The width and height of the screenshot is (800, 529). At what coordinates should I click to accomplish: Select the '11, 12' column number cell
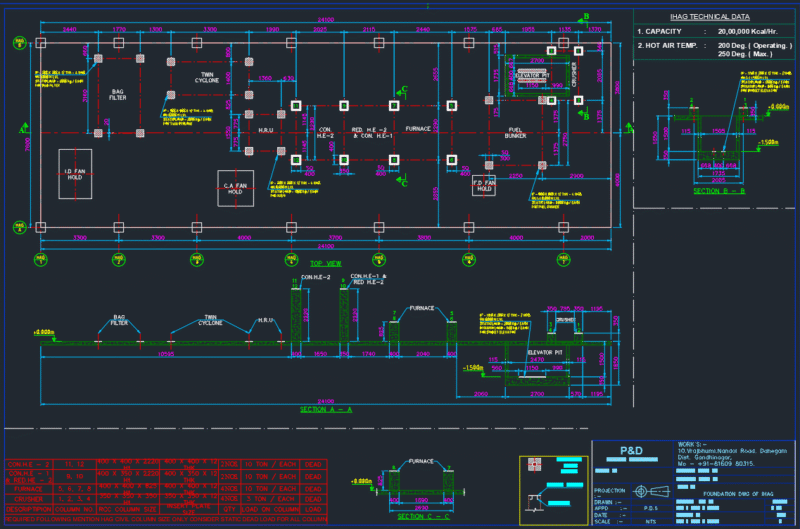pyautogui.click(x=74, y=464)
